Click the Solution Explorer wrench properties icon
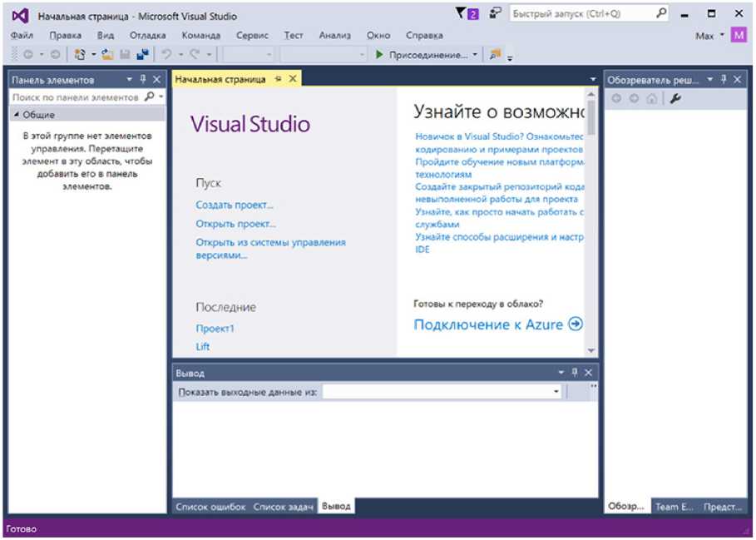 coord(675,98)
